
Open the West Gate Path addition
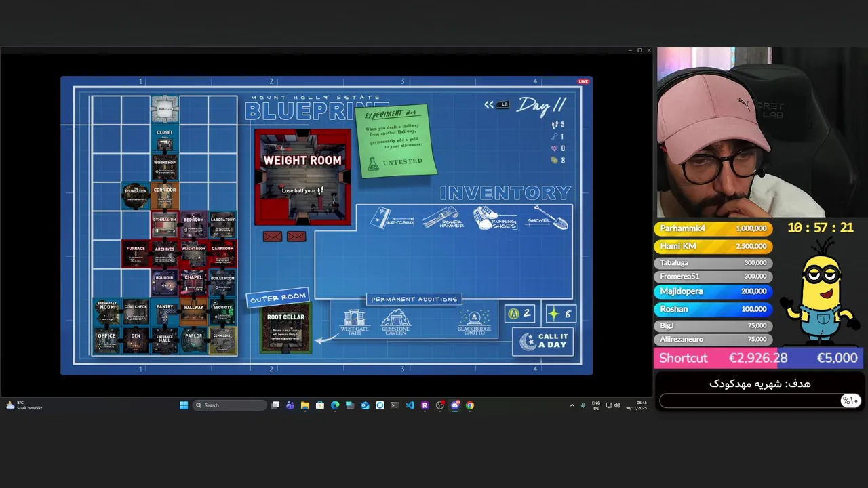coord(354,323)
